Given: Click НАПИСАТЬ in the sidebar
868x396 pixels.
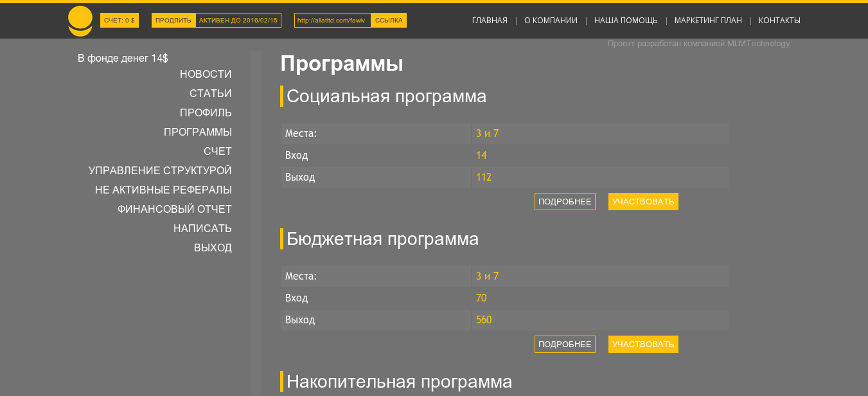Looking at the screenshot, I should pos(202,229).
